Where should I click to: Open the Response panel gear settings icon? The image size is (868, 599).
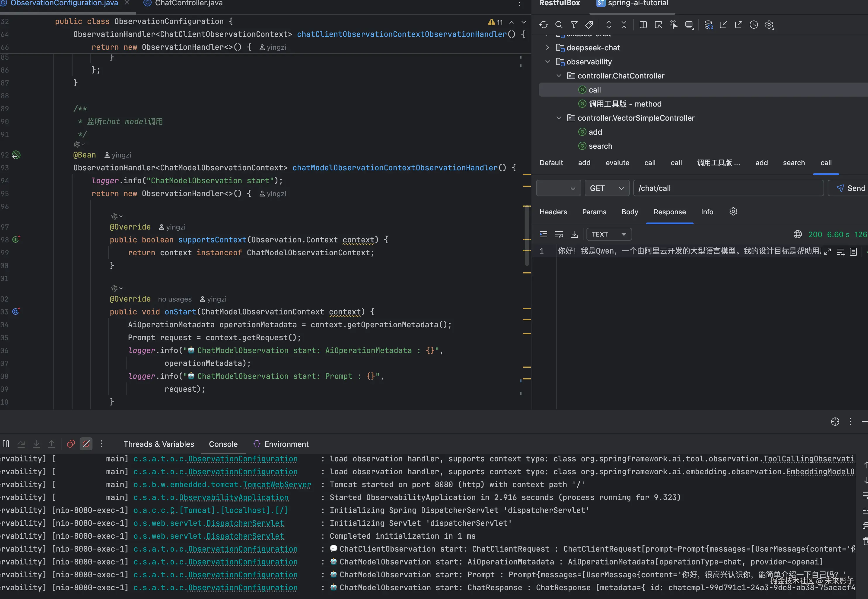(733, 212)
